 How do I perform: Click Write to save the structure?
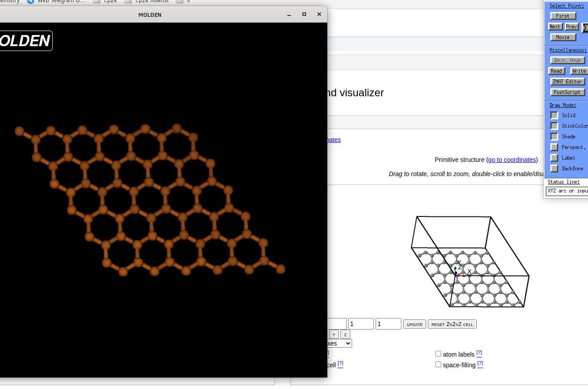pyautogui.click(x=579, y=71)
